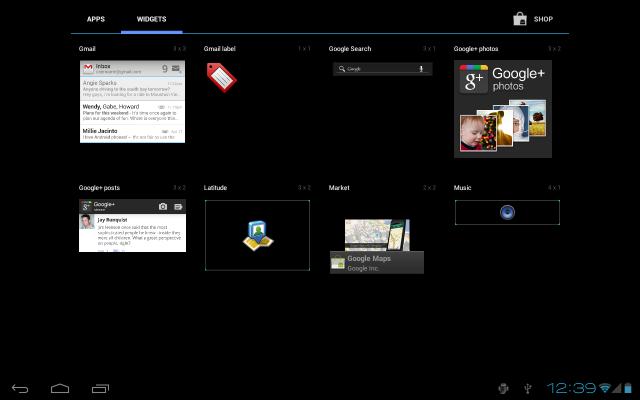Choose the Market Google Maps widget
This screenshot has width=640, height=400.
[x=377, y=247]
